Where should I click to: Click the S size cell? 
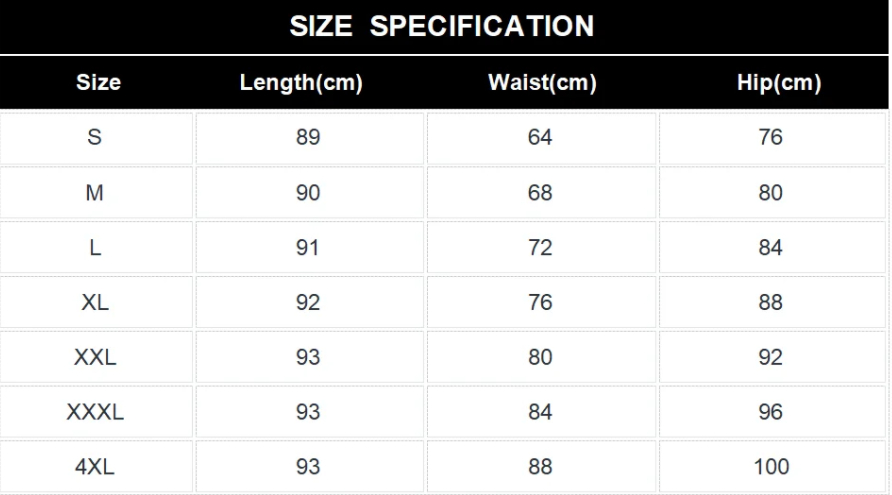point(95,138)
